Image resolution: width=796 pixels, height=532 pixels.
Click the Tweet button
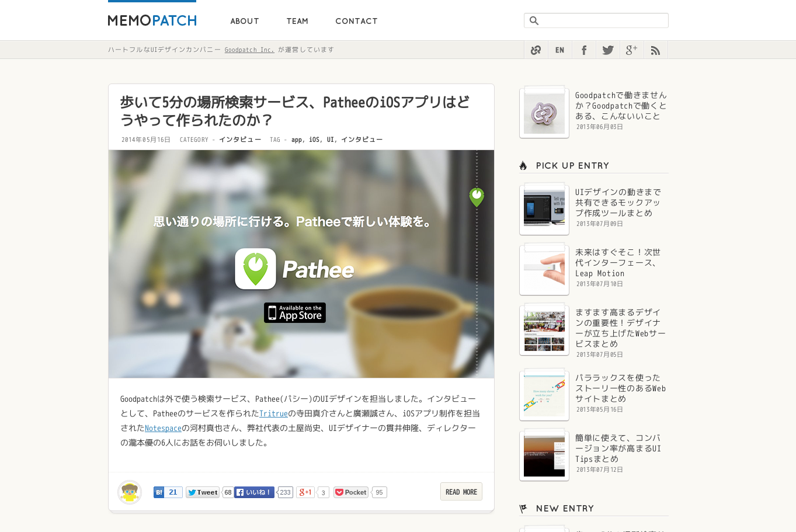203,492
